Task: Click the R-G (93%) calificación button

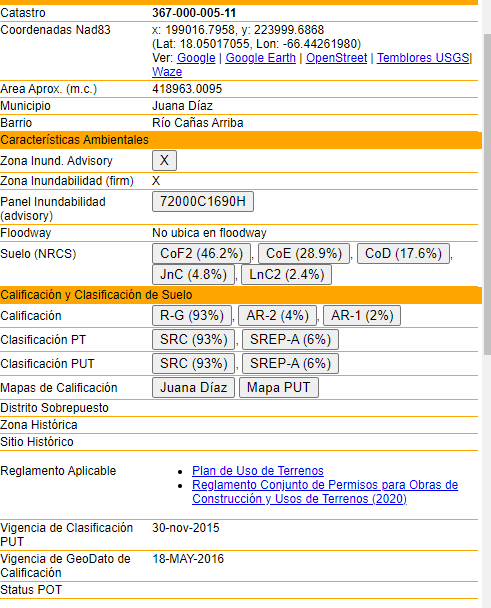Action: (192, 316)
